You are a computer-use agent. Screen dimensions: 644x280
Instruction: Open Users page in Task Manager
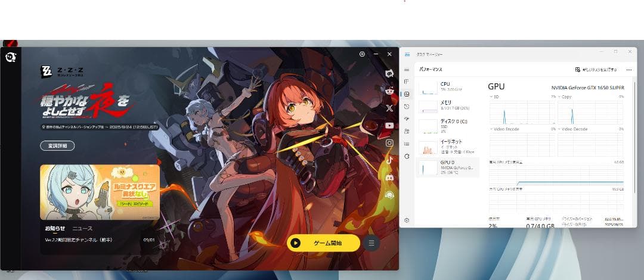tap(407, 132)
